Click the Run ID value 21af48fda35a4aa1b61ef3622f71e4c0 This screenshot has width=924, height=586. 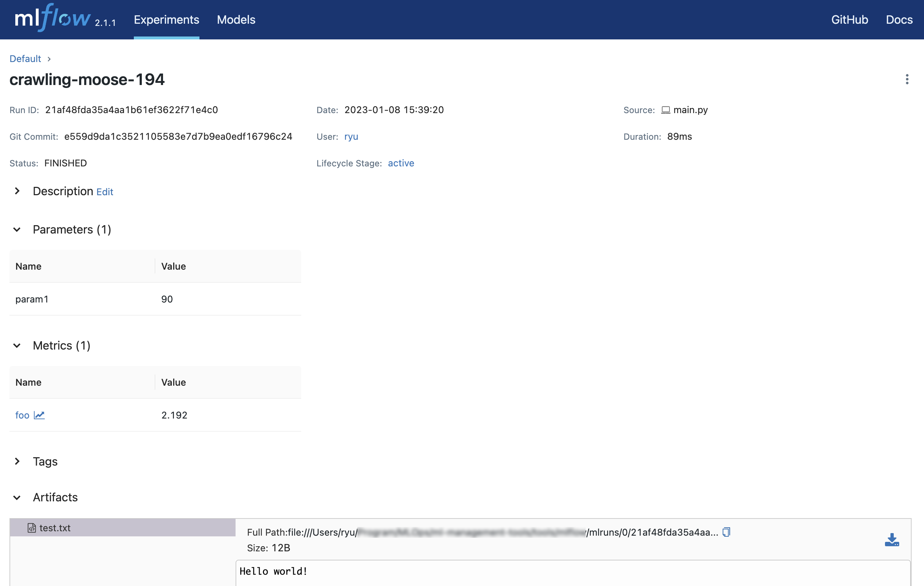coord(132,110)
